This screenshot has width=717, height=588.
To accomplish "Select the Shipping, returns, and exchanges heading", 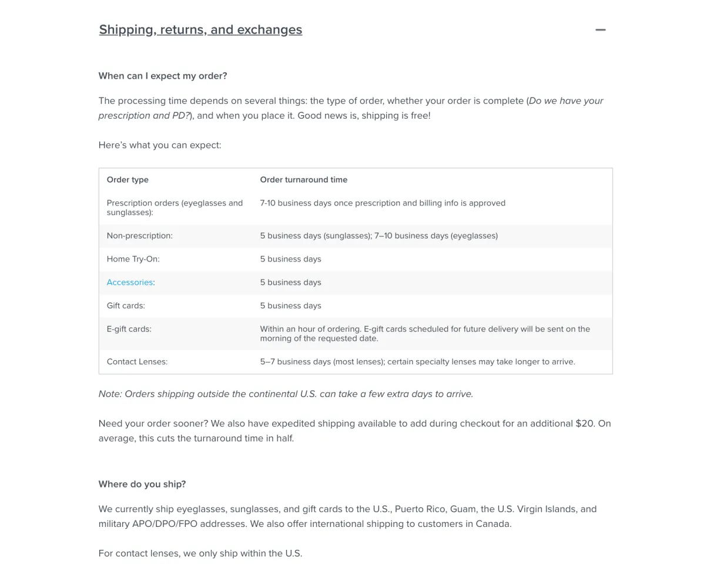I will click(200, 29).
